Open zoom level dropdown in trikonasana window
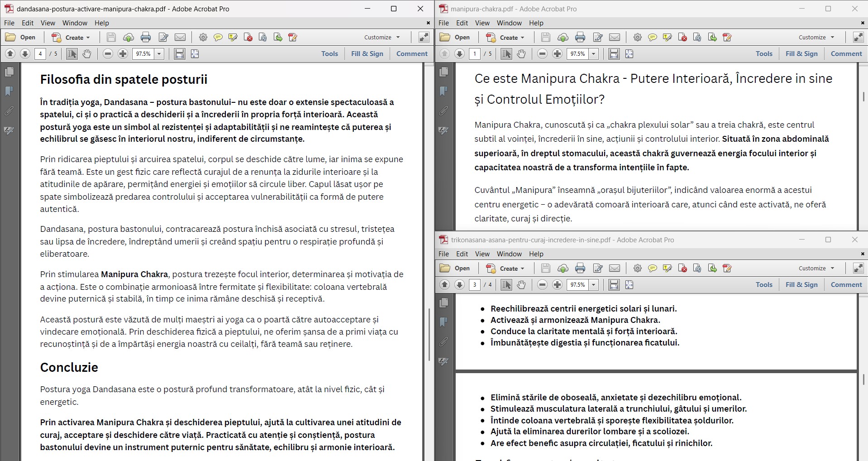 point(594,285)
